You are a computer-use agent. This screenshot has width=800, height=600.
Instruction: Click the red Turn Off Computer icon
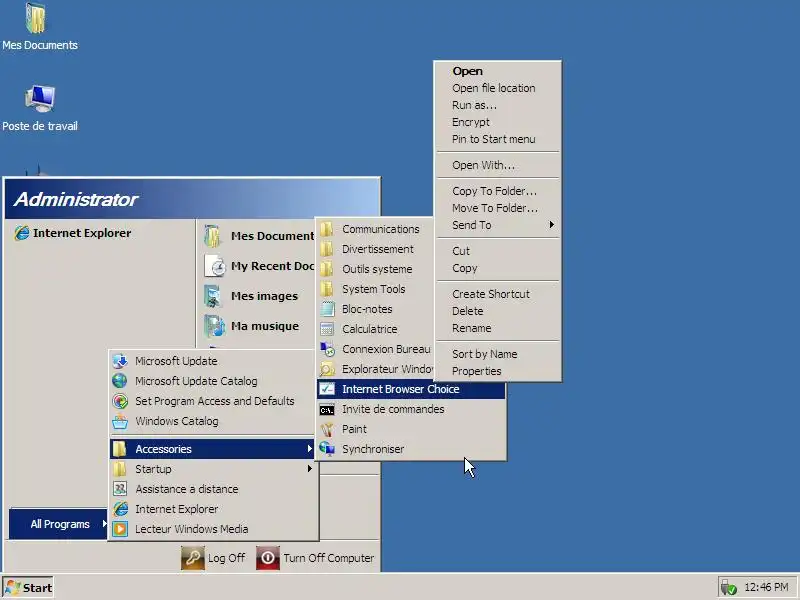pos(268,558)
